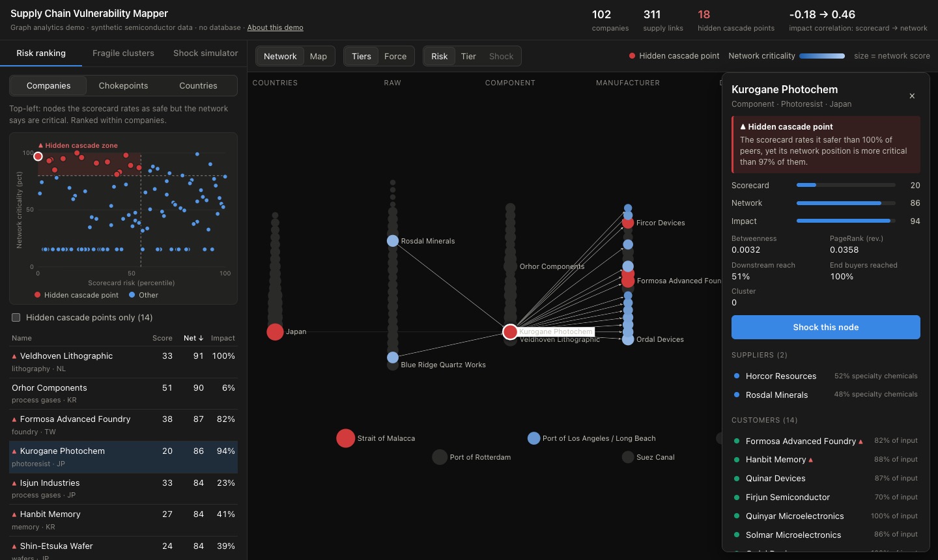
Task: Select the Shock coloring option
Action: [x=502, y=56]
